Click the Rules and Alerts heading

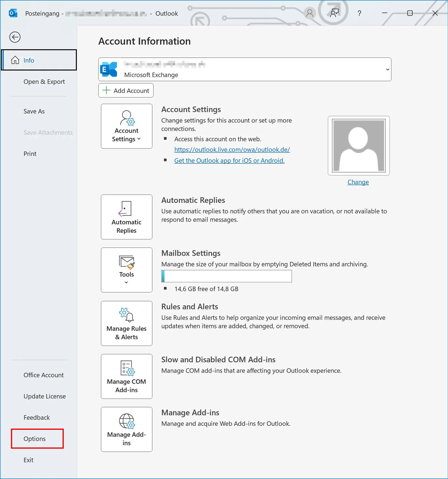[190, 306]
